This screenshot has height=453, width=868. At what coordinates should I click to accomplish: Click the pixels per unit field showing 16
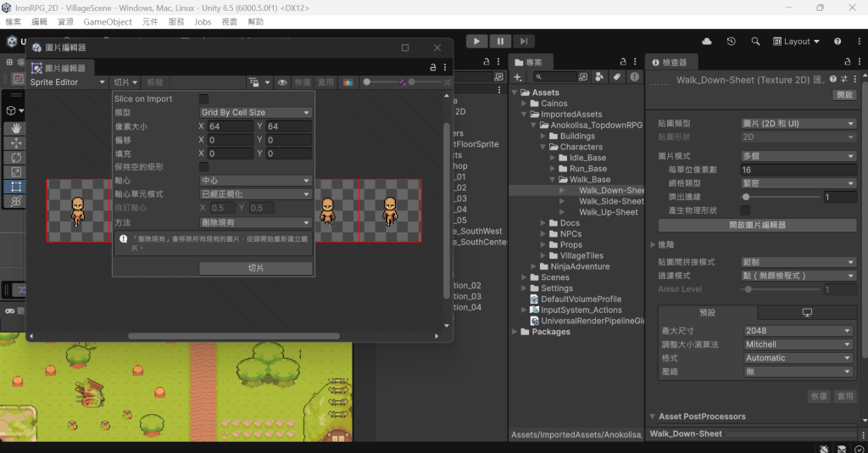point(798,170)
